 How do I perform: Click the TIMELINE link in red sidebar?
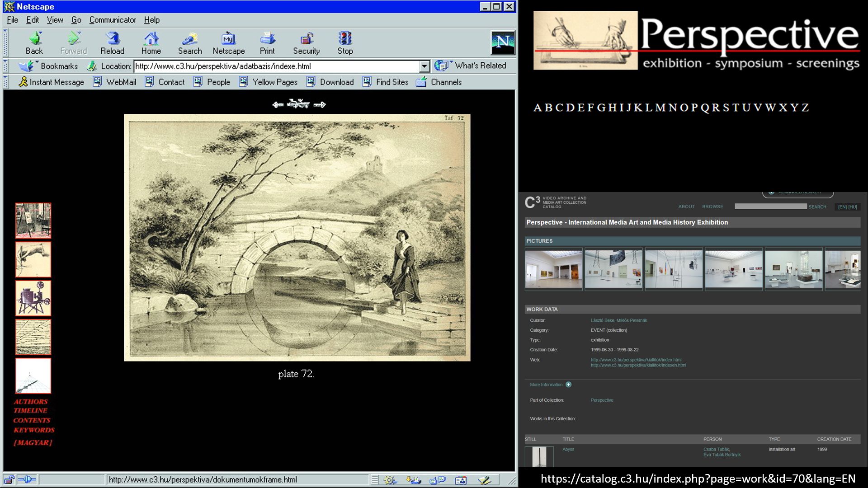[x=30, y=411]
